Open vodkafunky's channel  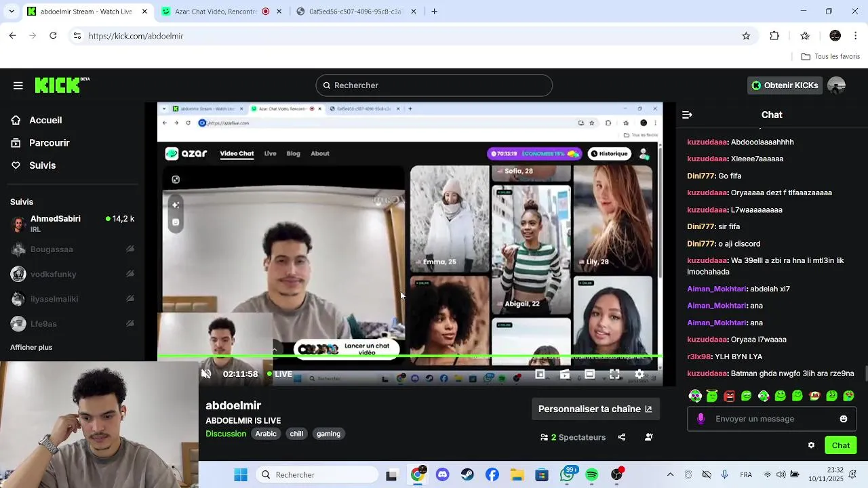[x=73, y=274]
